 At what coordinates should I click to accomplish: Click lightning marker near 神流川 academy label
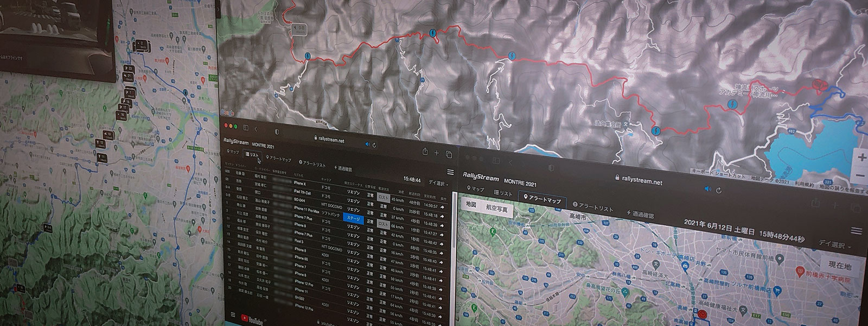(732, 103)
